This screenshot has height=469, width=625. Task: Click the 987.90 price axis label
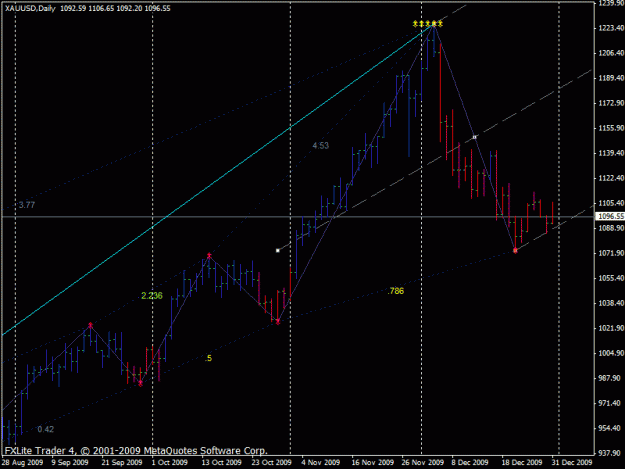[611, 378]
